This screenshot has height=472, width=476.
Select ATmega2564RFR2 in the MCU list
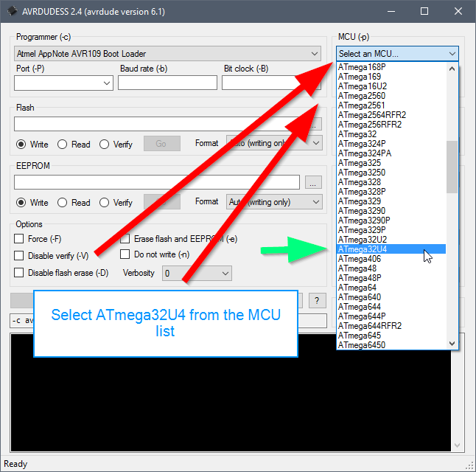tap(391, 115)
